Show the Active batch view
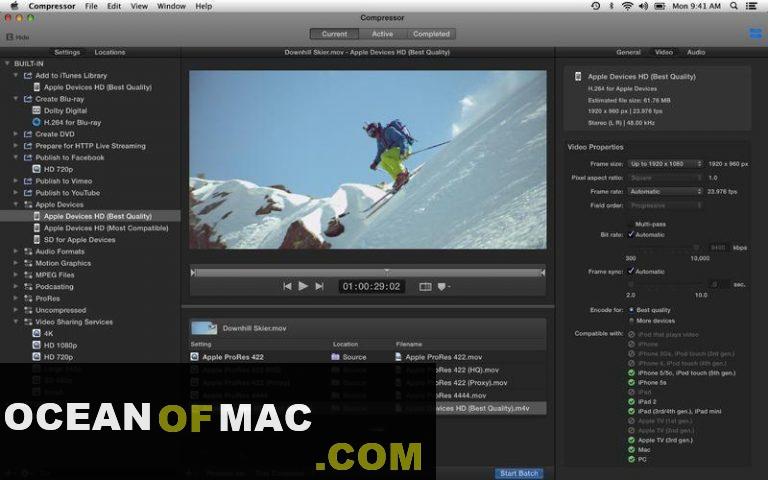Screen dimensions: 768x480 click(383, 34)
